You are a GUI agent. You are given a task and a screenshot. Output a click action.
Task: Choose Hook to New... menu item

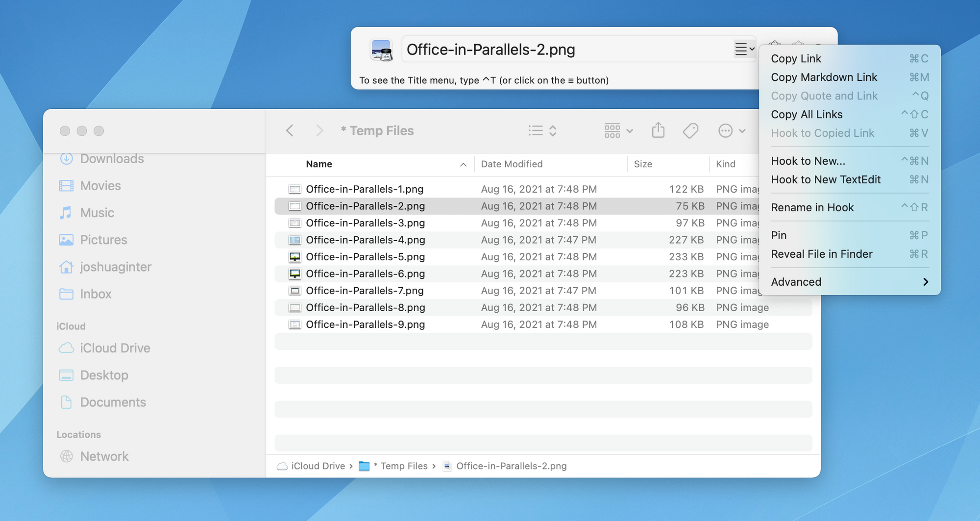pyautogui.click(x=850, y=161)
